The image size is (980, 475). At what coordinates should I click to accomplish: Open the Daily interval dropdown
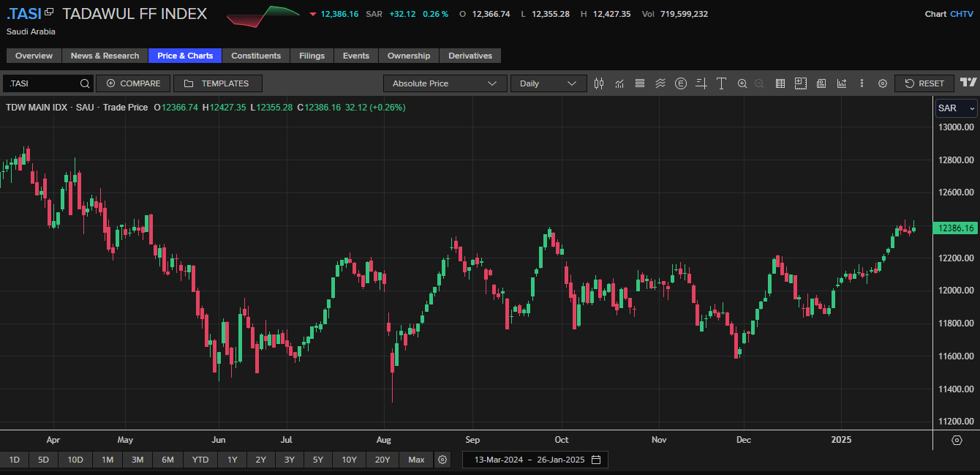coord(549,83)
